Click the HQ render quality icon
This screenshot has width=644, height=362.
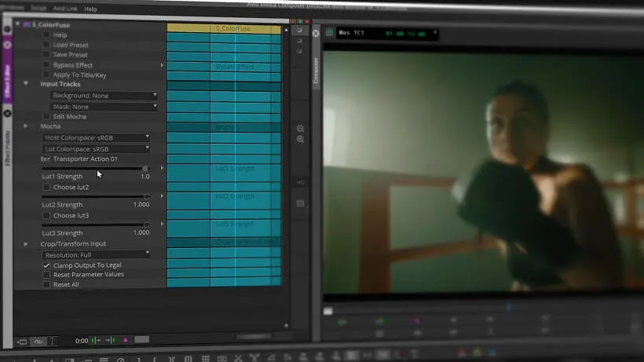pos(300,182)
